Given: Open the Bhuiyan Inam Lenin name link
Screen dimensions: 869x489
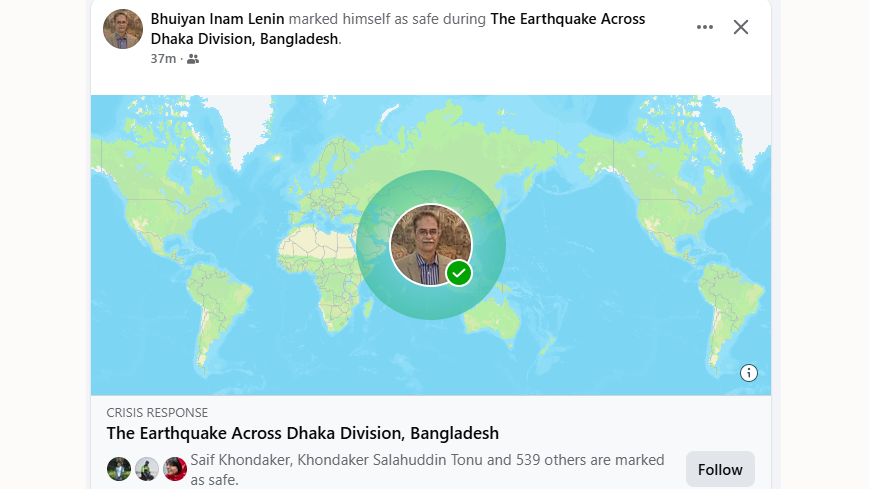Looking at the screenshot, I should tap(217, 19).
